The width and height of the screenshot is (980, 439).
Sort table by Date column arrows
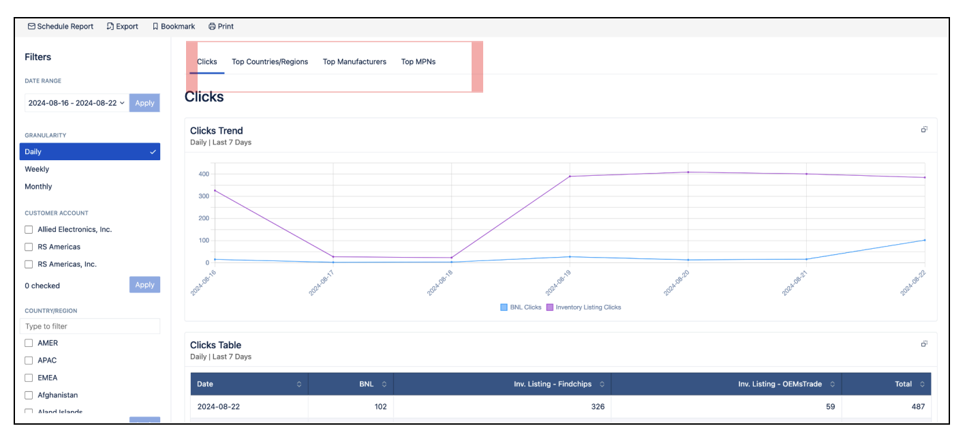click(298, 384)
